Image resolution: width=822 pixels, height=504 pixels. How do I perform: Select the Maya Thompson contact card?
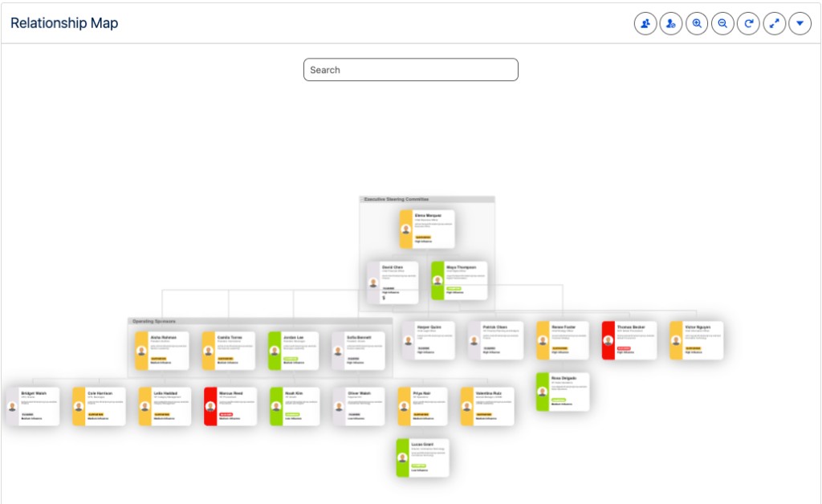[x=459, y=280]
